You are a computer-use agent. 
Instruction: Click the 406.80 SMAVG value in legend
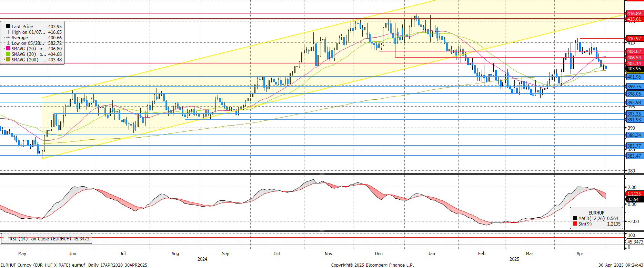[55, 49]
